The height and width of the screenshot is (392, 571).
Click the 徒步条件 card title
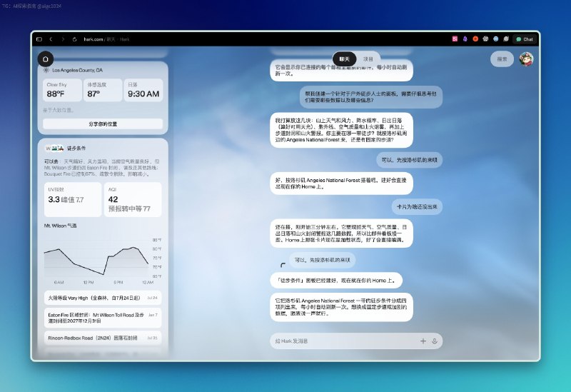(x=76, y=149)
